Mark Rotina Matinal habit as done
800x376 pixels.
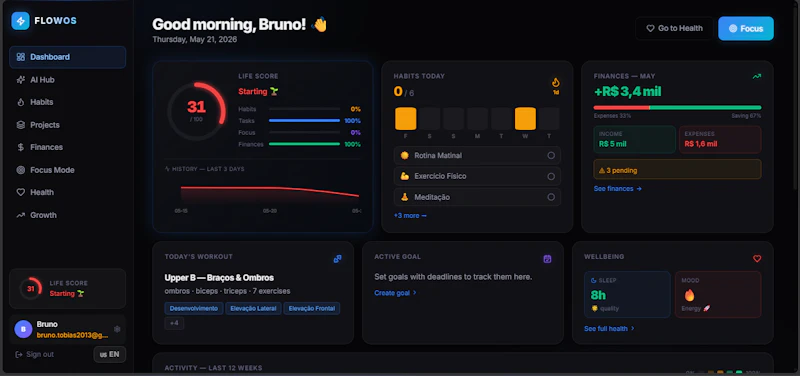(551, 156)
